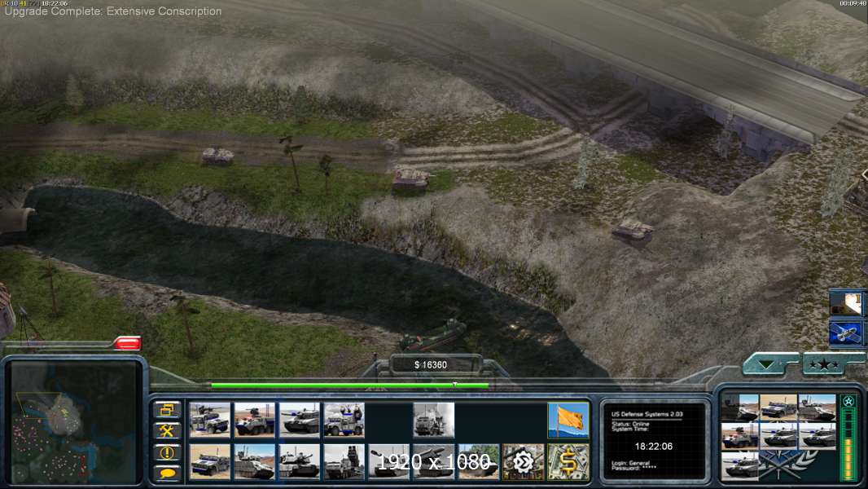868x489 pixels.
Task: Open chat with the yellow speech bubble icon
Action: (167, 473)
